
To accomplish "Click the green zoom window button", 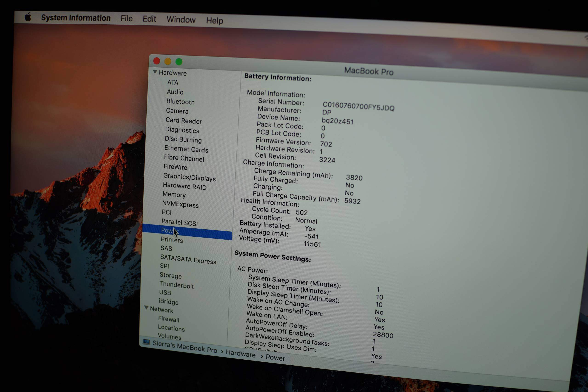I will [x=179, y=62].
